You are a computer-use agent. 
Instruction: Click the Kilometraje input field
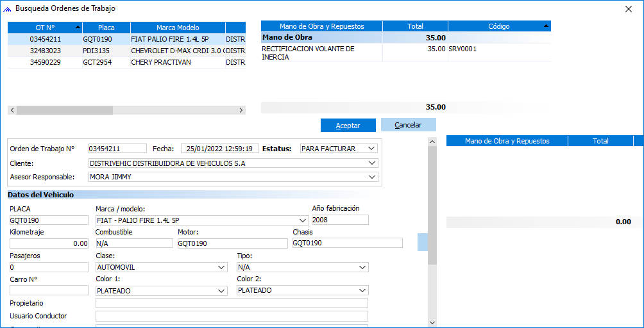click(49, 243)
